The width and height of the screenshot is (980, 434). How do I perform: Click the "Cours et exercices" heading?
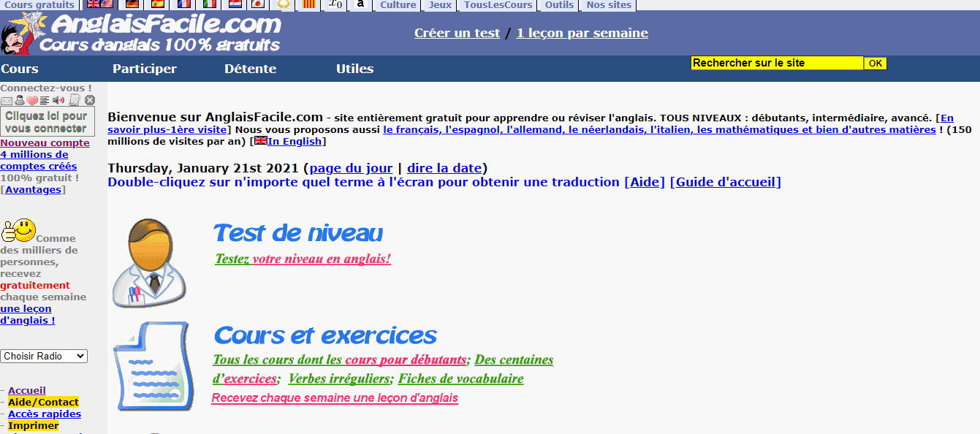click(x=325, y=335)
